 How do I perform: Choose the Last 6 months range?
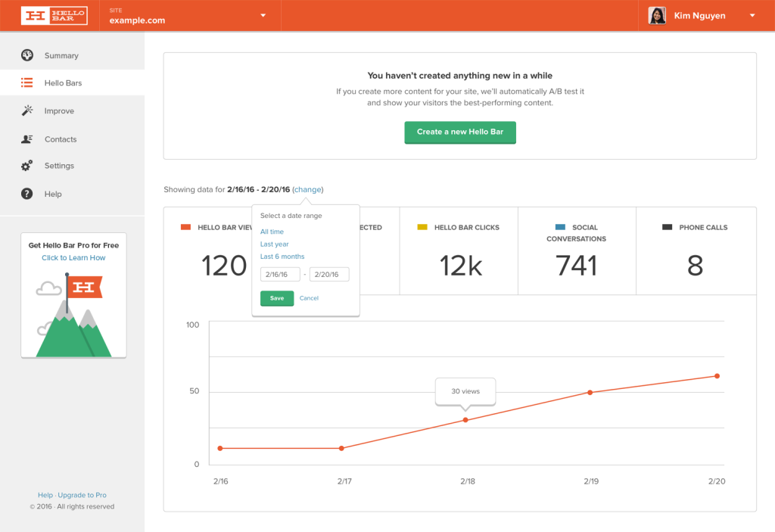click(x=282, y=256)
